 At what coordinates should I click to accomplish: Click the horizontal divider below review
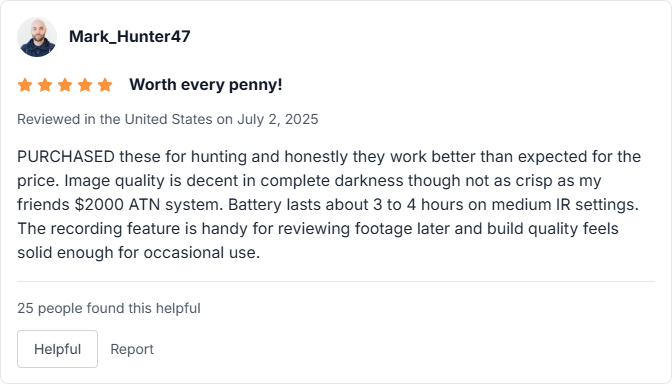coord(336,282)
